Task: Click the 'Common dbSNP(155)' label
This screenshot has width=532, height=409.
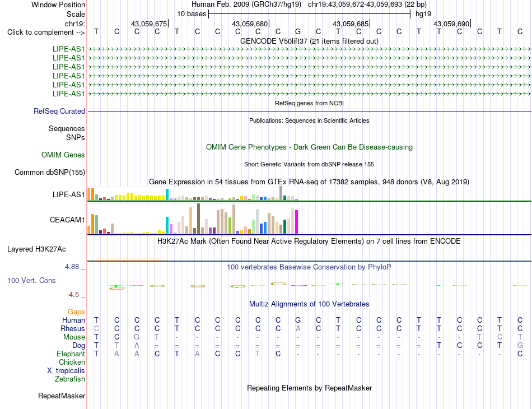Action: click(x=49, y=173)
